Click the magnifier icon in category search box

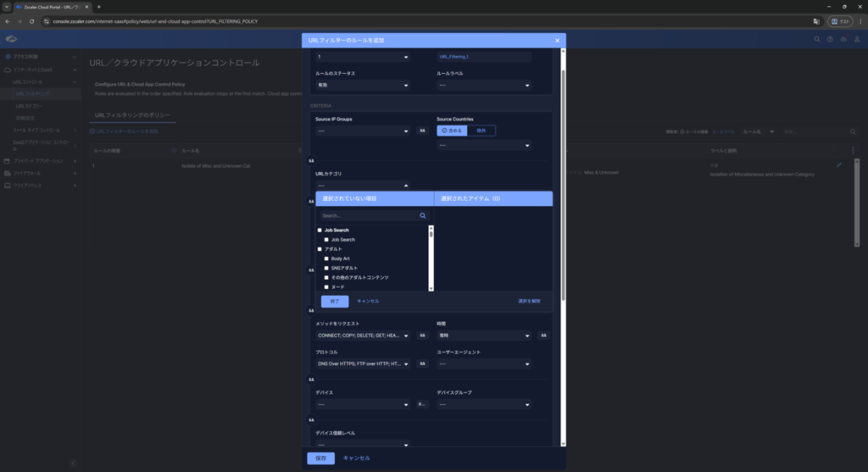tap(423, 216)
